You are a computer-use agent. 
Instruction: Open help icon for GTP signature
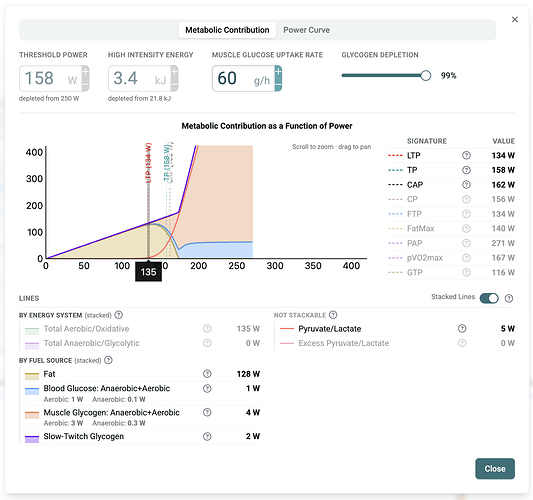pyautogui.click(x=466, y=272)
